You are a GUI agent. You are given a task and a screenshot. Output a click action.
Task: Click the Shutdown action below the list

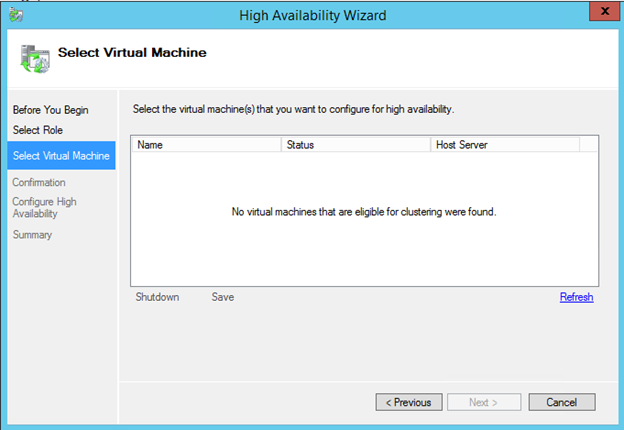[x=158, y=297]
